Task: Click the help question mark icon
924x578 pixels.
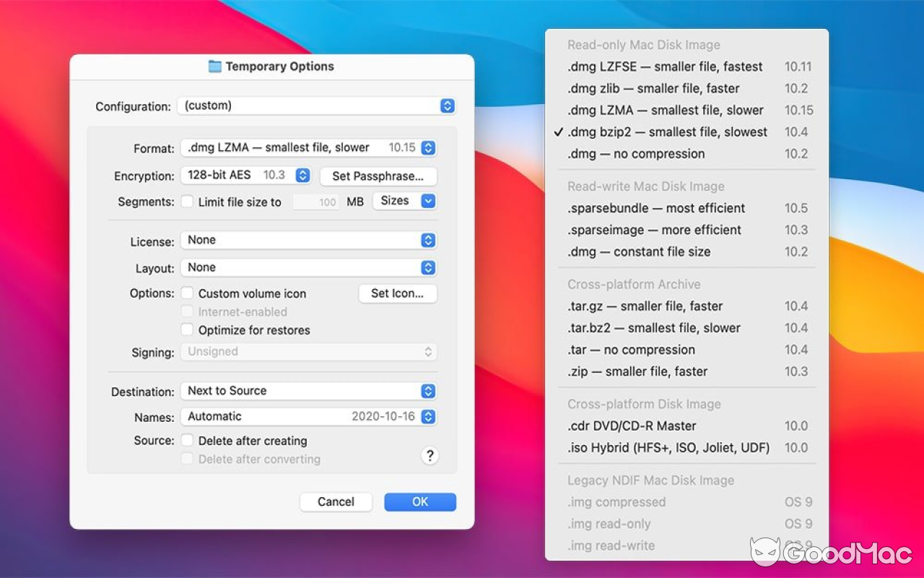Action: tap(430, 455)
